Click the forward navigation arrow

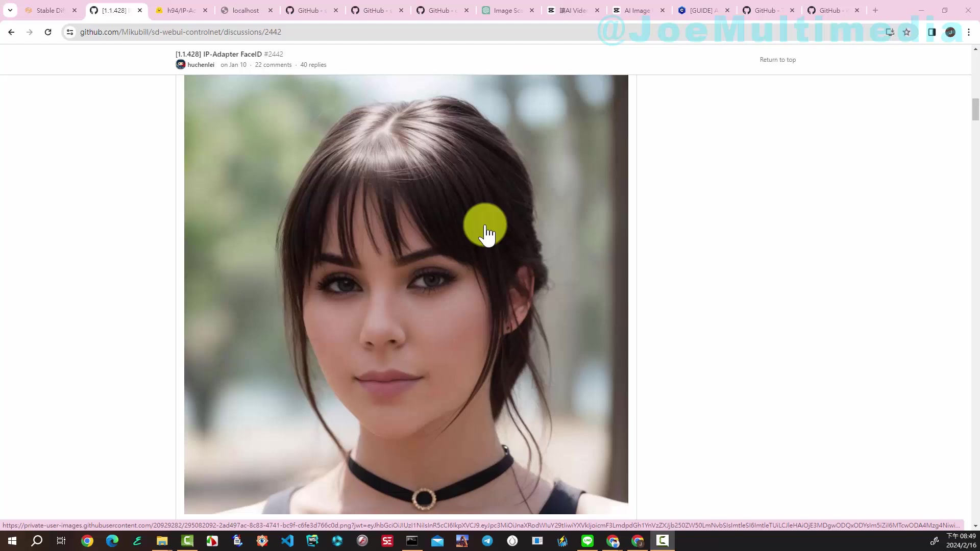pyautogui.click(x=29, y=32)
